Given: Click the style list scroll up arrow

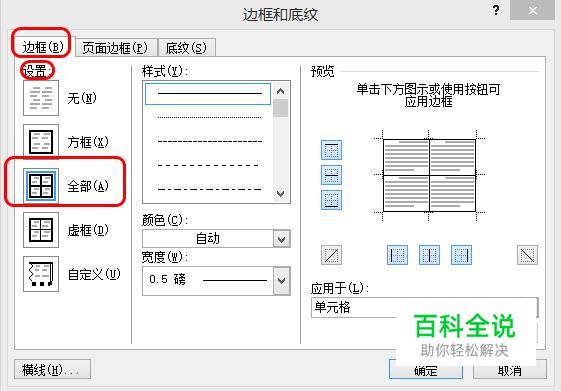Looking at the screenshot, I should pyautogui.click(x=281, y=91).
